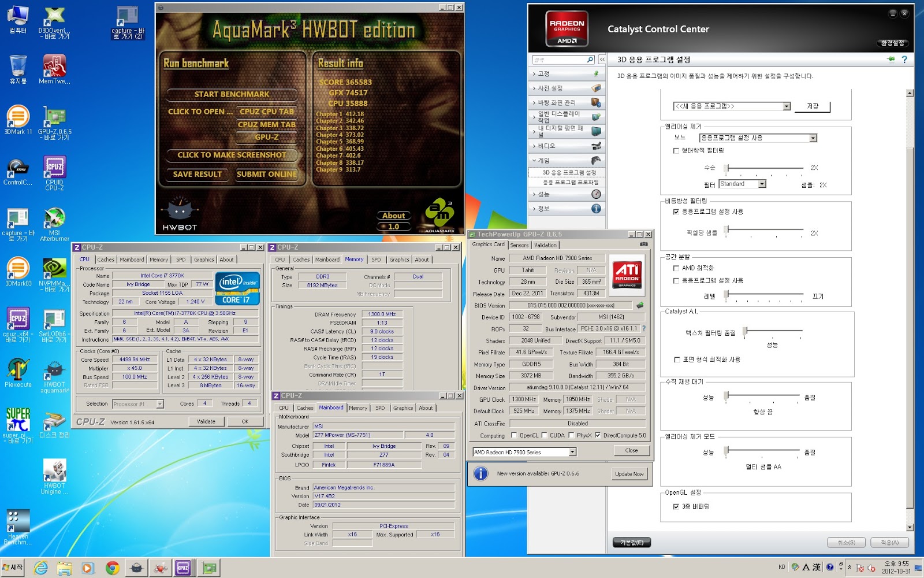The height and width of the screenshot is (578, 924).
Task: Switch to Validation tab in GPU-Z
Action: coord(545,245)
